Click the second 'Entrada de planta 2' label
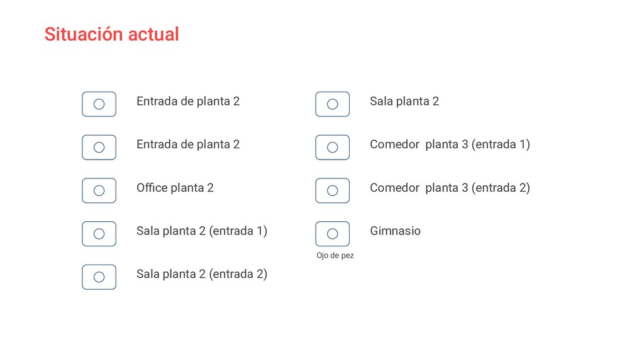 188,144
